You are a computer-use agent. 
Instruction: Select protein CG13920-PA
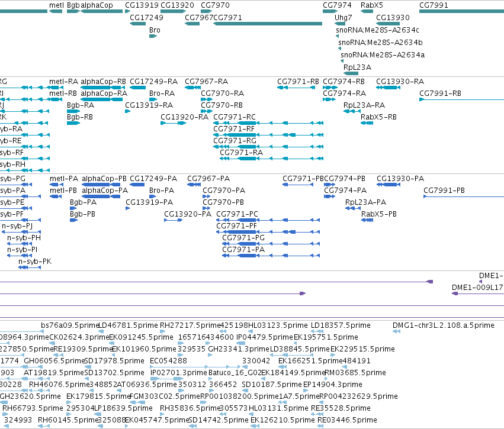[188, 214]
